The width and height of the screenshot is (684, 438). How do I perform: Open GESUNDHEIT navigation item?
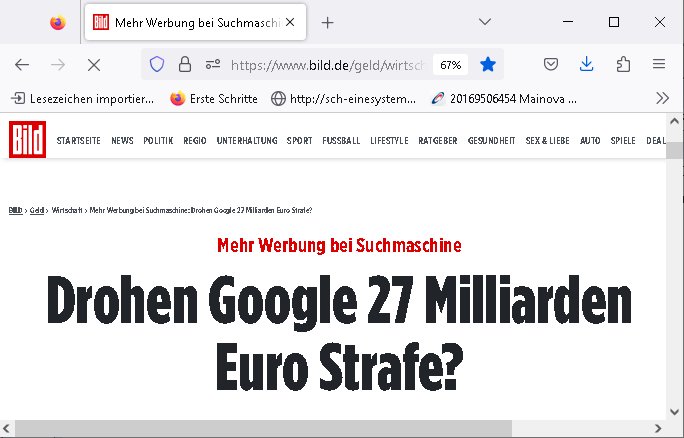coord(491,140)
